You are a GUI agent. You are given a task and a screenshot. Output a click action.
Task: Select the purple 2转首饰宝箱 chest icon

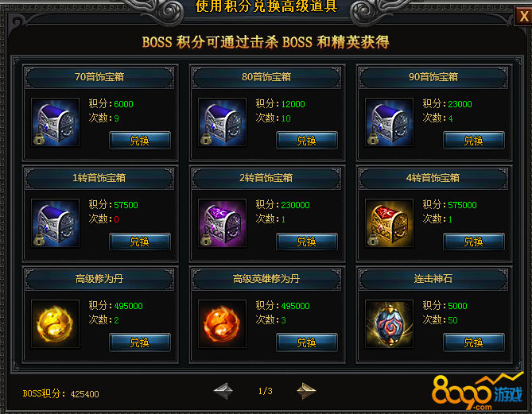click(x=222, y=223)
